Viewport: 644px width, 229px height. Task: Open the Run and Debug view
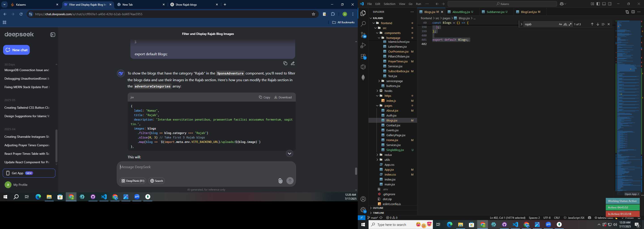(363, 45)
